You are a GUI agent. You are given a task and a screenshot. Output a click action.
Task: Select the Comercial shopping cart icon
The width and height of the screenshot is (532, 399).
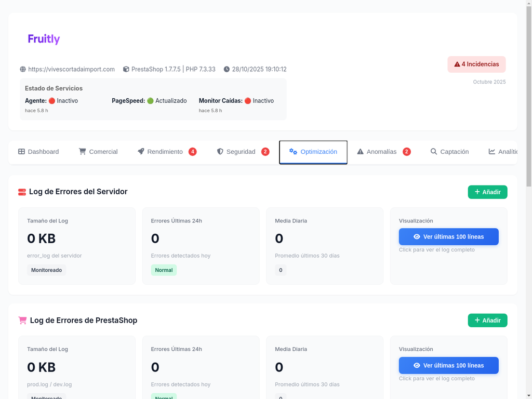(82, 151)
